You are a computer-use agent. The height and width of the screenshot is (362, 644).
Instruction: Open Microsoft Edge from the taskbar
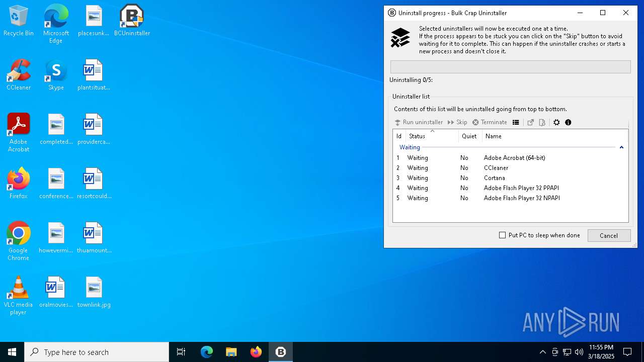207,352
